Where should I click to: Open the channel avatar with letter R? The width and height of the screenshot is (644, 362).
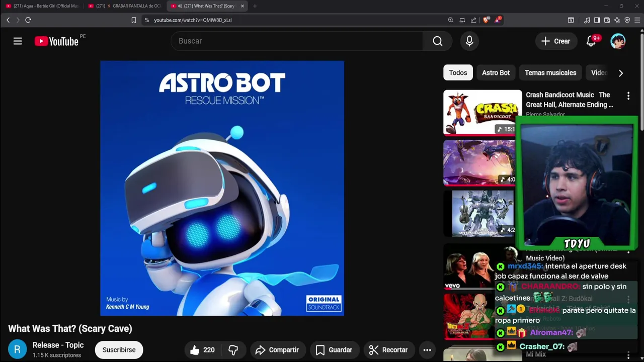(x=17, y=349)
